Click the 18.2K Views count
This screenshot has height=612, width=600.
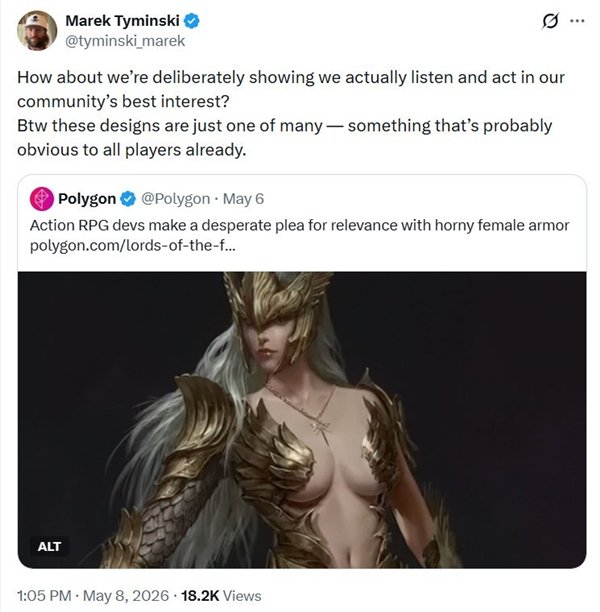tap(221, 596)
